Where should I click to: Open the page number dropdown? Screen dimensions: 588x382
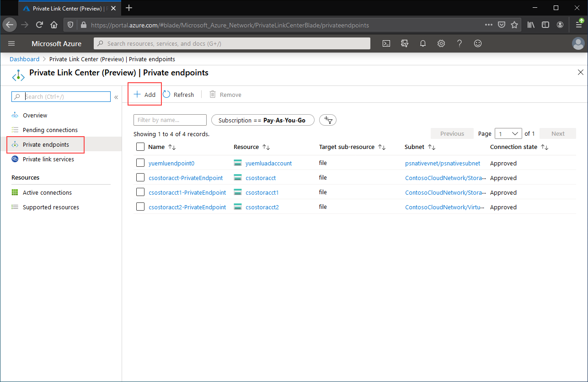point(508,133)
